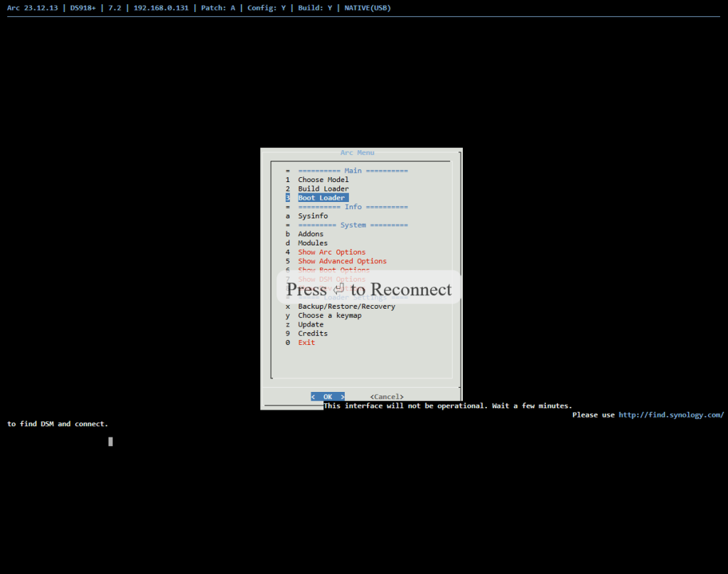Select Choose a keymap option

click(329, 316)
